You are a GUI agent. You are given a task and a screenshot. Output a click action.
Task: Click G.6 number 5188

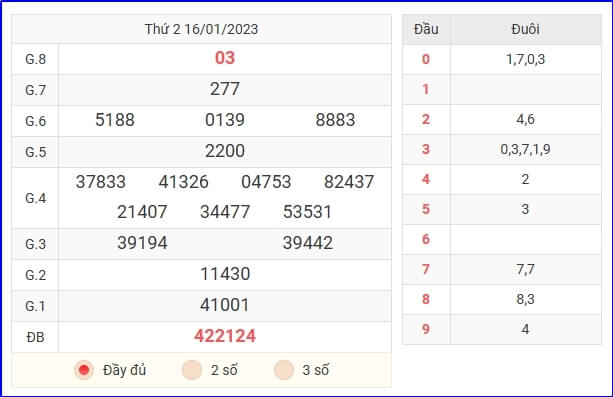pos(115,120)
